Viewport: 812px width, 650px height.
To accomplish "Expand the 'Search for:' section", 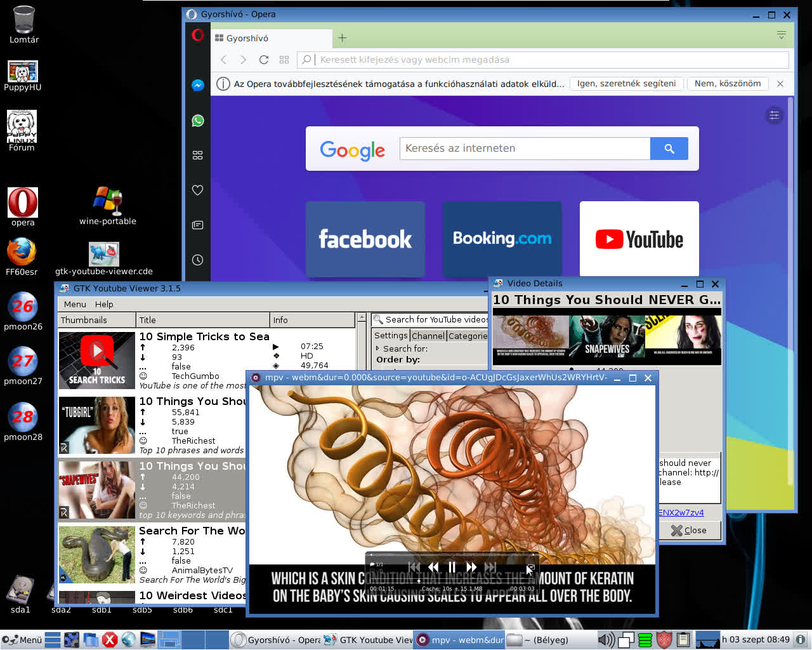I will pyautogui.click(x=402, y=348).
